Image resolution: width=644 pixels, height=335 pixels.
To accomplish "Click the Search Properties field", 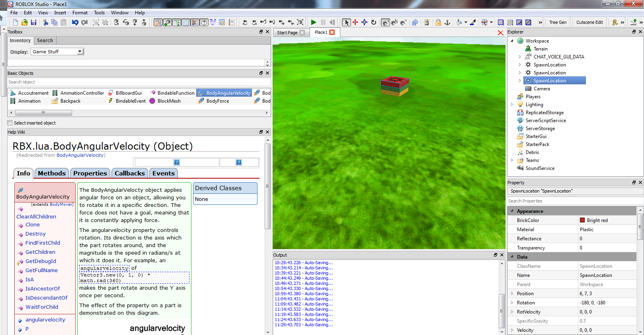I will tap(575, 201).
